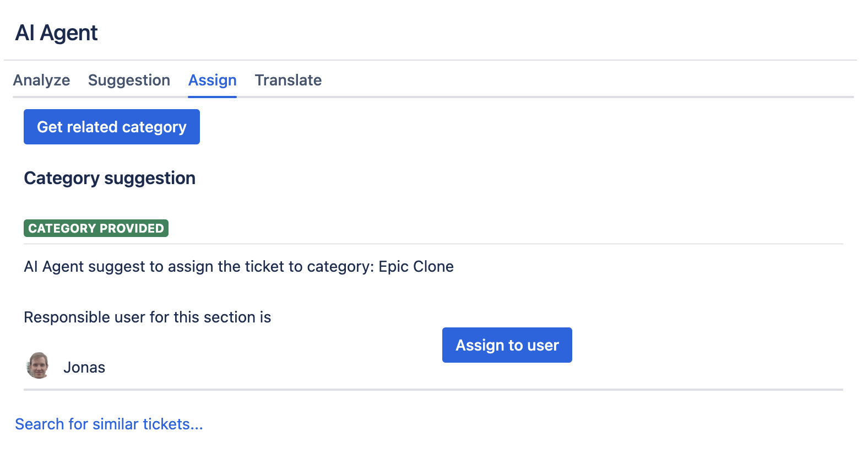Click the name Jonas beside the avatar
868x463 pixels.
(84, 368)
